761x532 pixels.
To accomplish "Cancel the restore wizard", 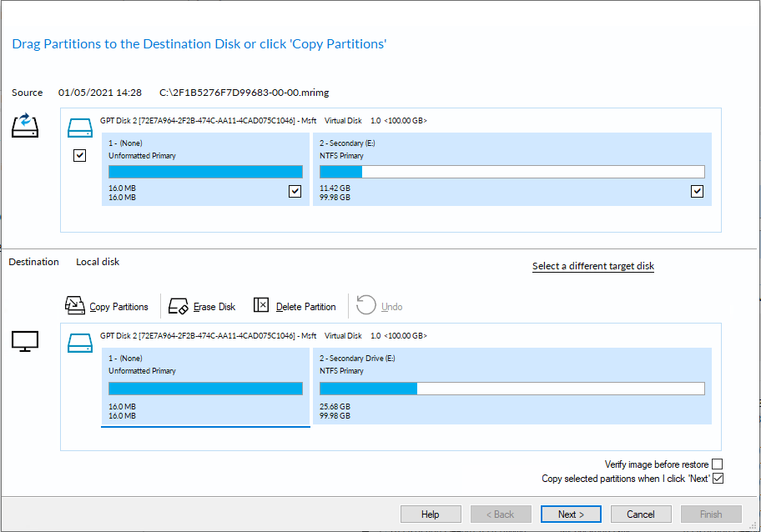I will coord(641,514).
